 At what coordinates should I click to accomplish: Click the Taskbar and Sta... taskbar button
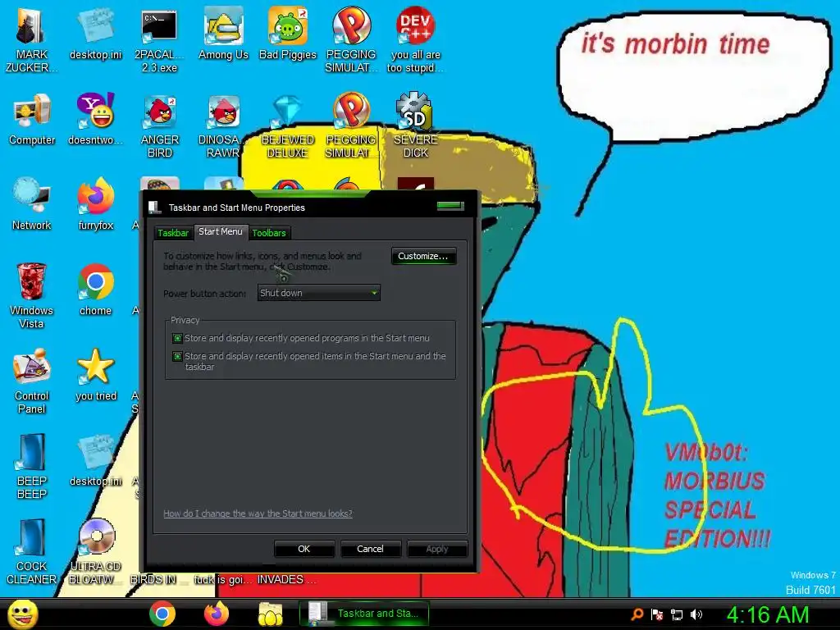tap(365, 614)
